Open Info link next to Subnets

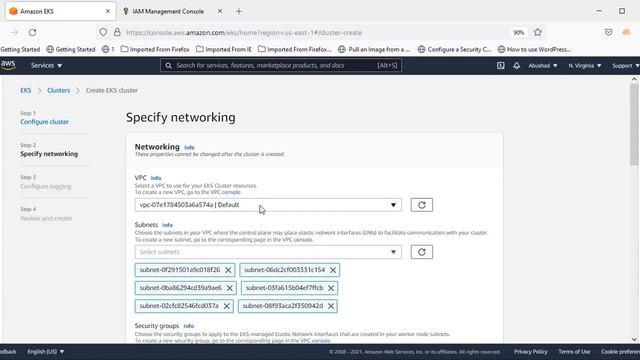tap(167, 225)
